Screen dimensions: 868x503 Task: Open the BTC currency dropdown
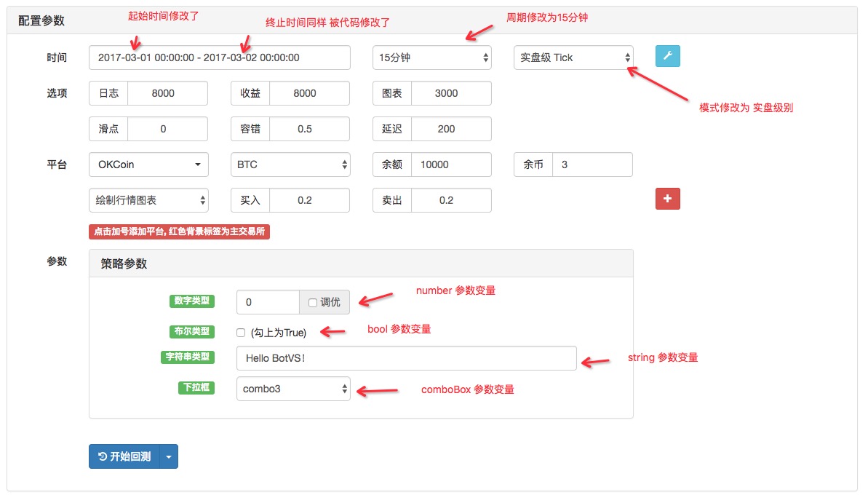point(290,165)
